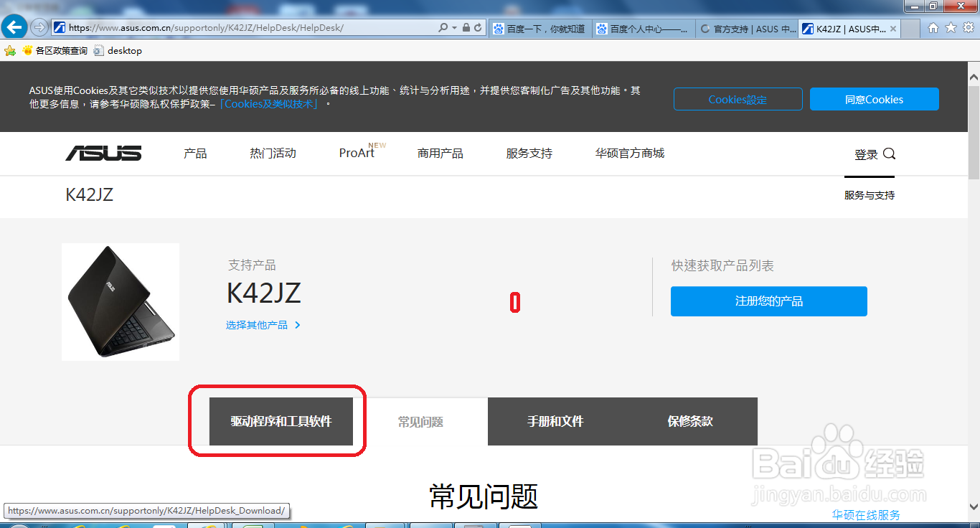980x528 pixels.
Task: Open the 各区政策查询 favorite
Action: pyautogui.click(x=55, y=51)
